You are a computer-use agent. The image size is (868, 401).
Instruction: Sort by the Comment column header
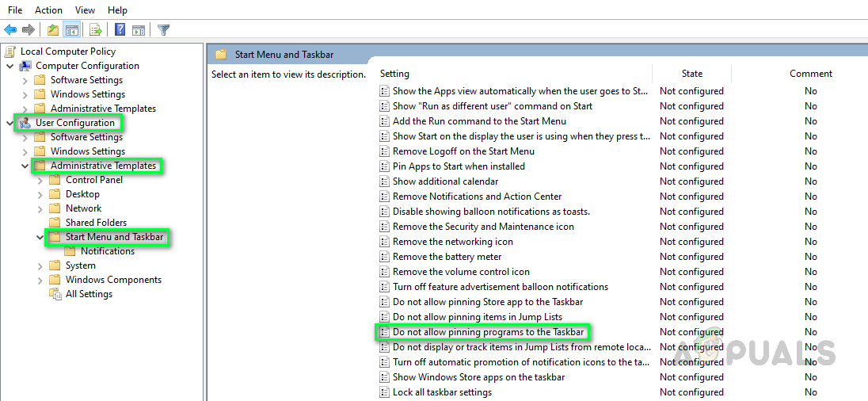point(810,74)
